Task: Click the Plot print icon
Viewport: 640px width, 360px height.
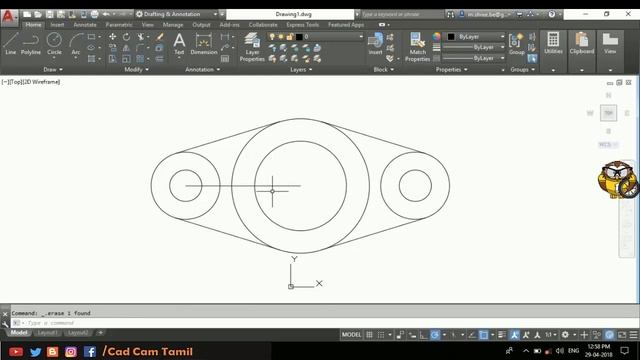Action: pos(94,14)
